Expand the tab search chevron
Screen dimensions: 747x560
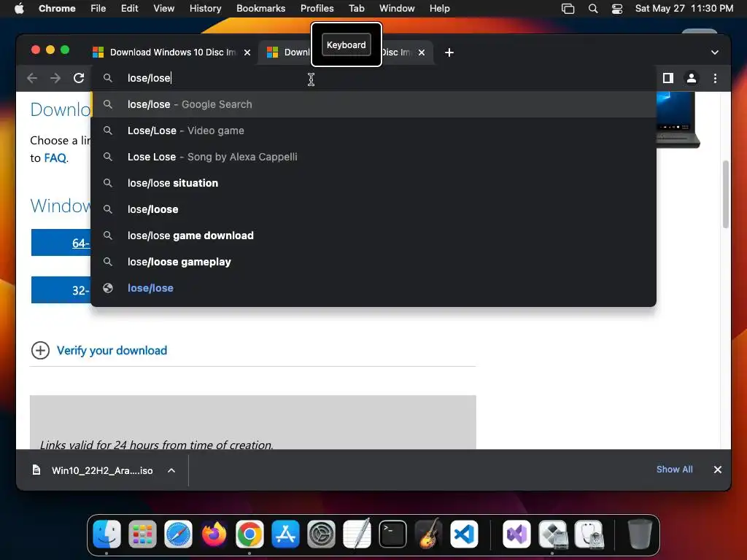(x=715, y=52)
